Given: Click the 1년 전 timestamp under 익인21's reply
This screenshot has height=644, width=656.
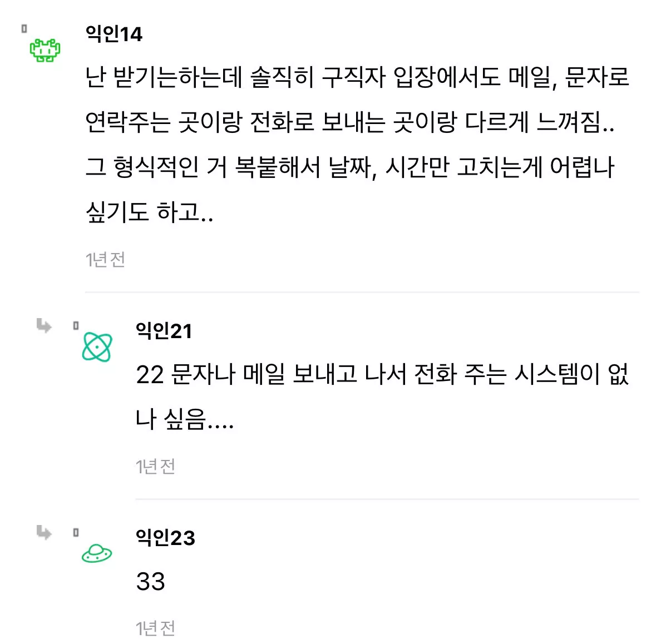Looking at the screenshot, I should [155, 466].
